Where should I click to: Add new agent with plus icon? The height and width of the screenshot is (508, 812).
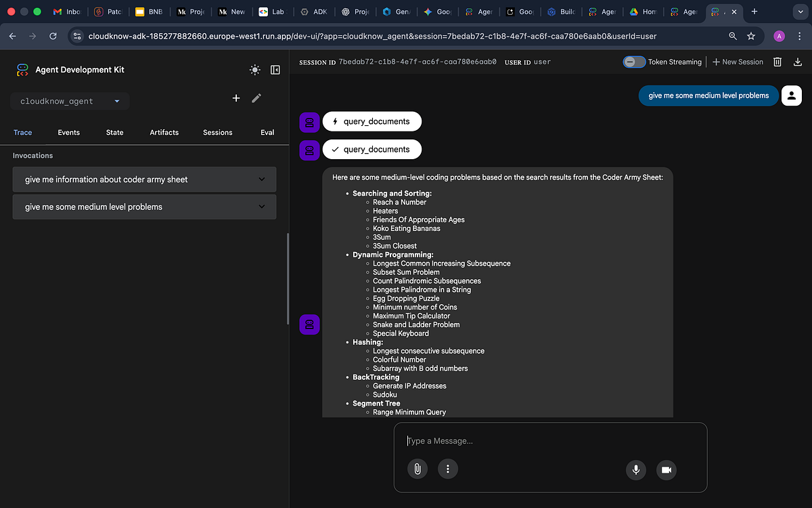(x=236, y=98)
